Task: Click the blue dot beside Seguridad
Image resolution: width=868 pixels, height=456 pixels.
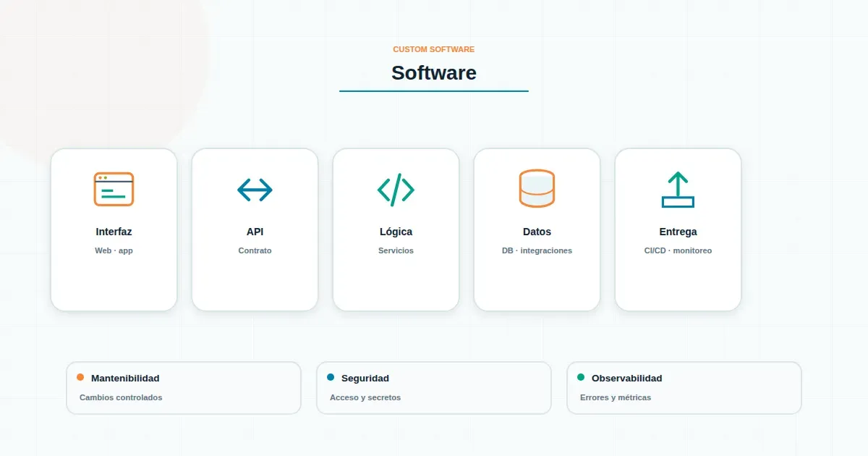Action: [x=331, y=377]
